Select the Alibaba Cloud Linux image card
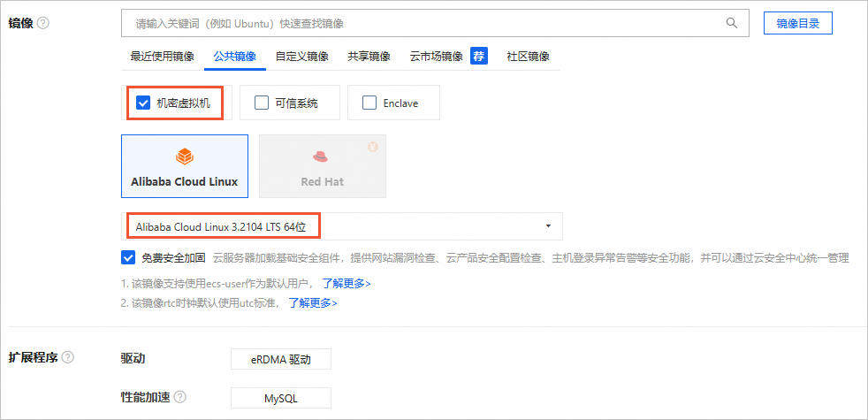868x420 pixels. 185,166
